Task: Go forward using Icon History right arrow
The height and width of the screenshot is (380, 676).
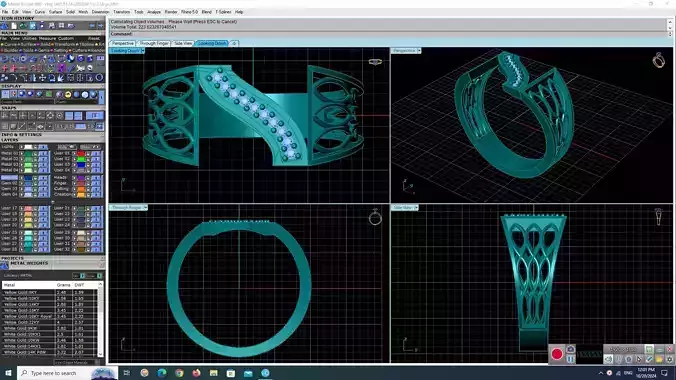Action: coord(101,26)
